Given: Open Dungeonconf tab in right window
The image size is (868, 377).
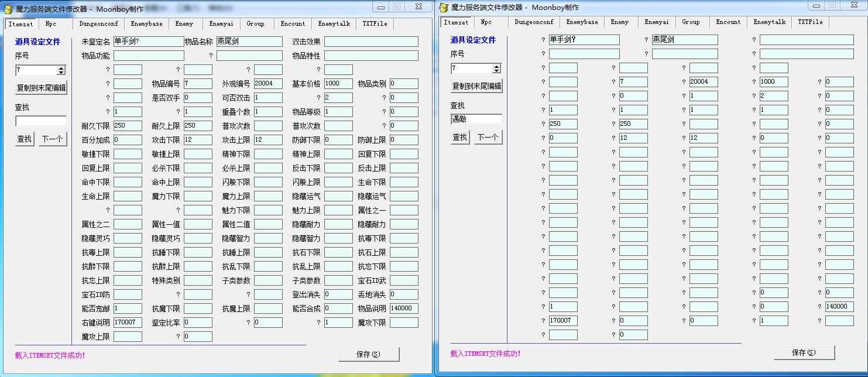Looking at the screenshot, I should coord(534,22).
